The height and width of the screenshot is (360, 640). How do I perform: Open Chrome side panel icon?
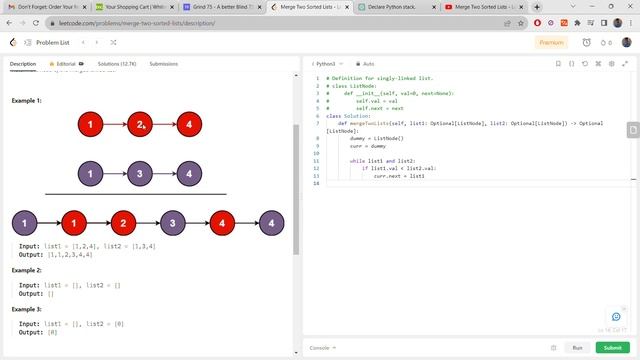point(604,23)
